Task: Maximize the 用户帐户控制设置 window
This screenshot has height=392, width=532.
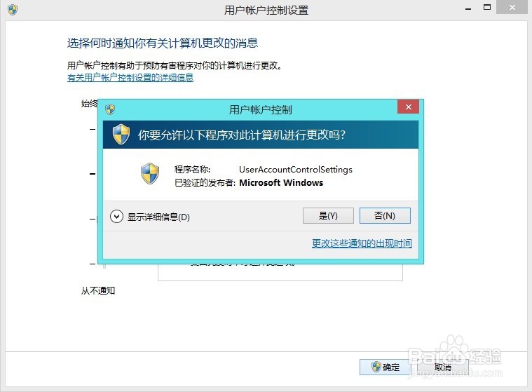Action: tap(487, 7)
